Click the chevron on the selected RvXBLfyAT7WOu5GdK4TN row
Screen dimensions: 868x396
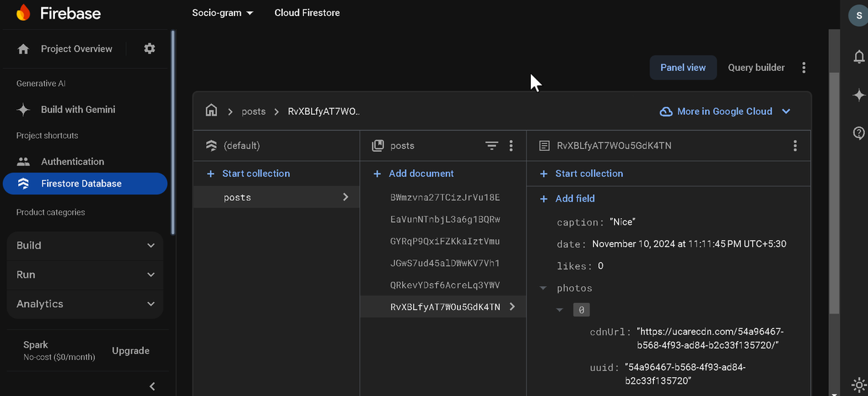click(x=512, y=306)
